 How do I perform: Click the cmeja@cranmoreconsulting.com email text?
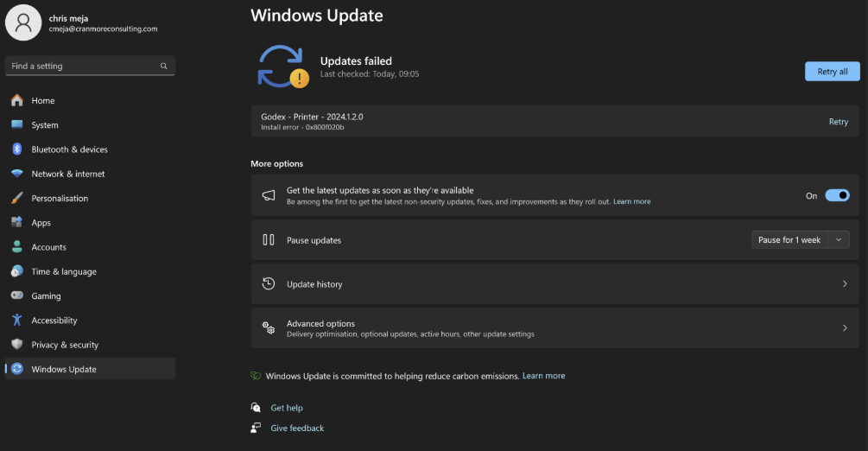coord(103,29)
